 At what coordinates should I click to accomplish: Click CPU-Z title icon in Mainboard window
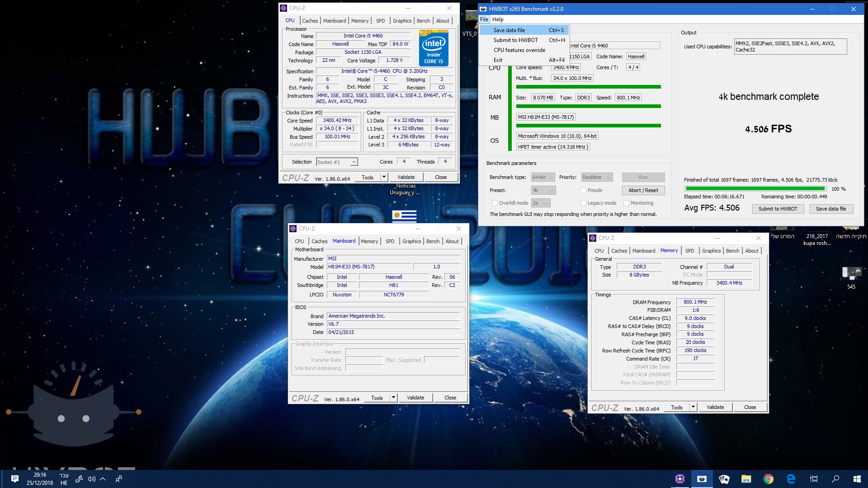(x=293, y=229)
